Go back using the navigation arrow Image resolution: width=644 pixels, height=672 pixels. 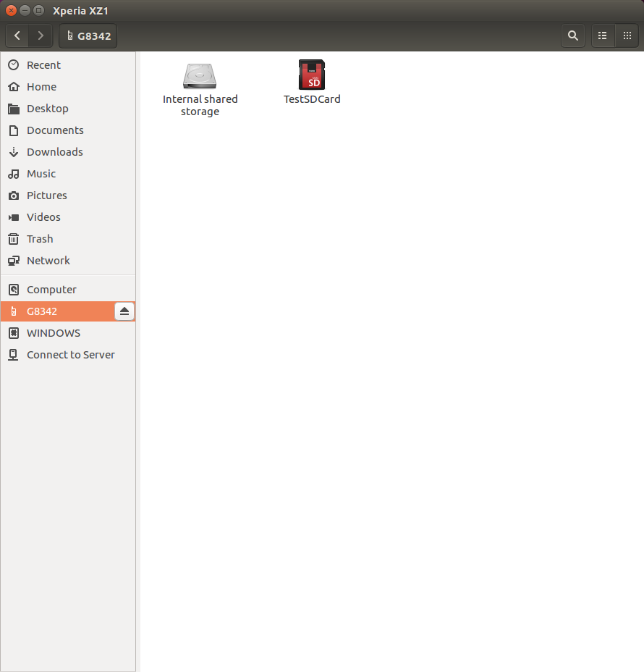17,35
